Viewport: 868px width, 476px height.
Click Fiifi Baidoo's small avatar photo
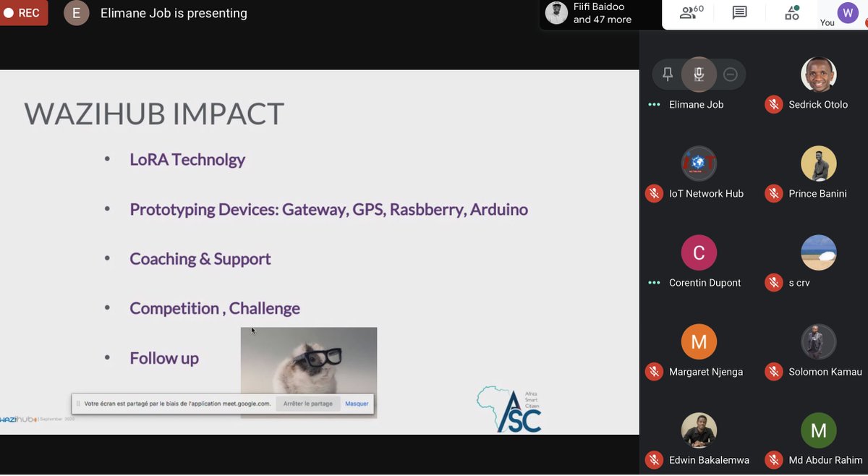click(556, 13)
